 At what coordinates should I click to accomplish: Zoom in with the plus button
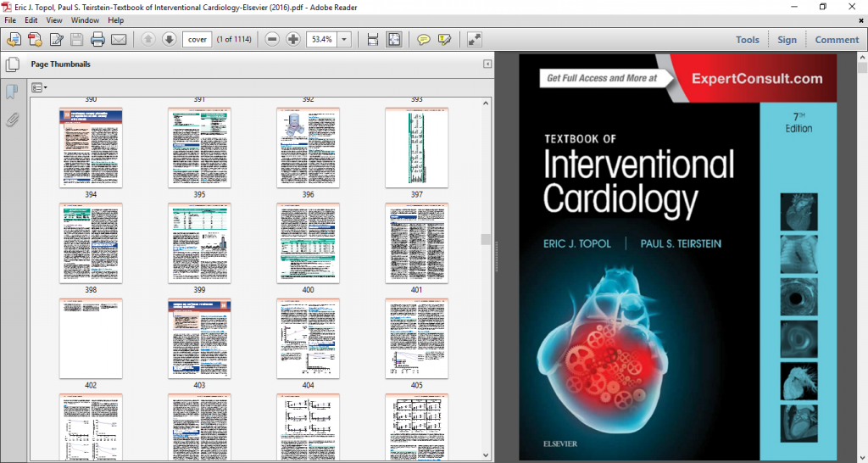[x=293, y=39]
